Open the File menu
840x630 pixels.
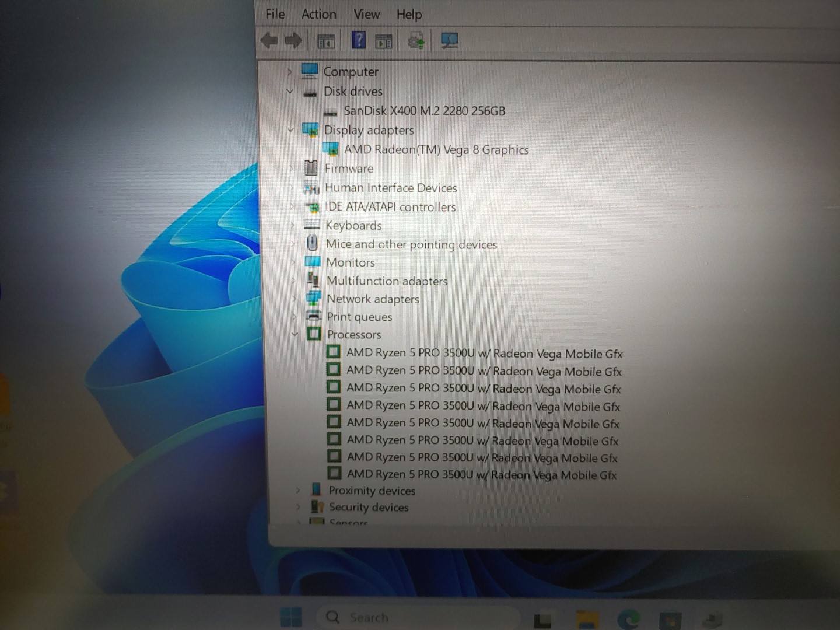(x=275, y=14)
